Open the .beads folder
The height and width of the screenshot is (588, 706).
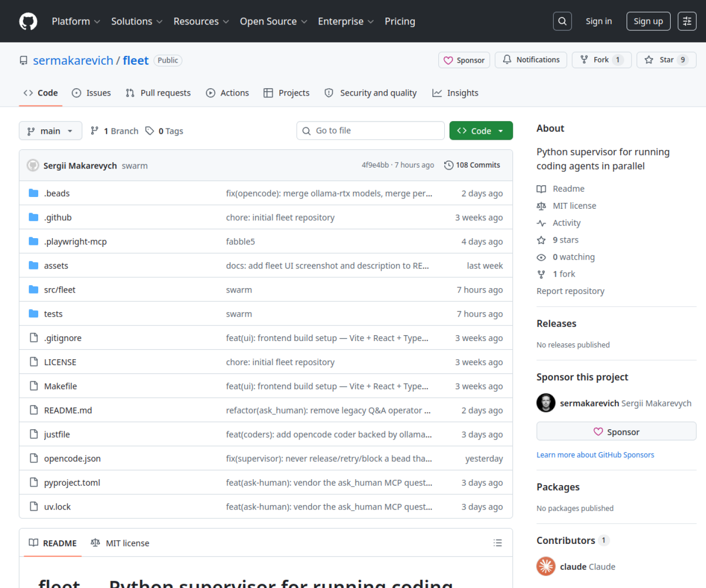click(57, 193)
